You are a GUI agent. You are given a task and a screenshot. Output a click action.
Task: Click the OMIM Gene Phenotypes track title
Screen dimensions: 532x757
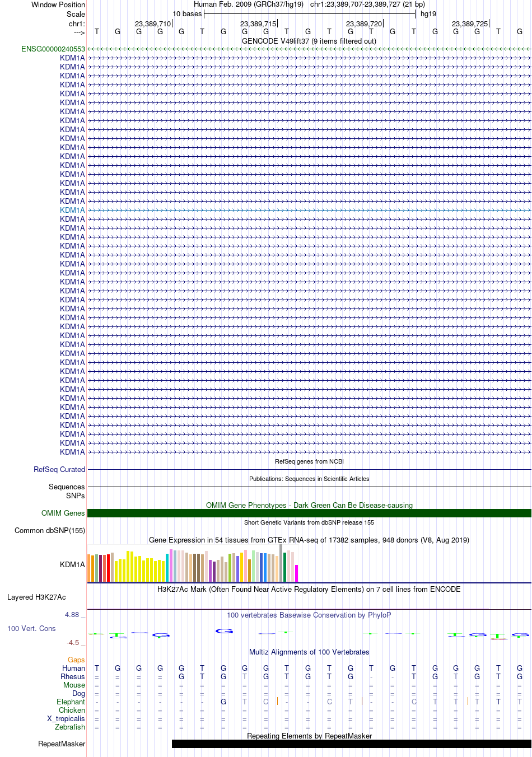coord(309,506)
